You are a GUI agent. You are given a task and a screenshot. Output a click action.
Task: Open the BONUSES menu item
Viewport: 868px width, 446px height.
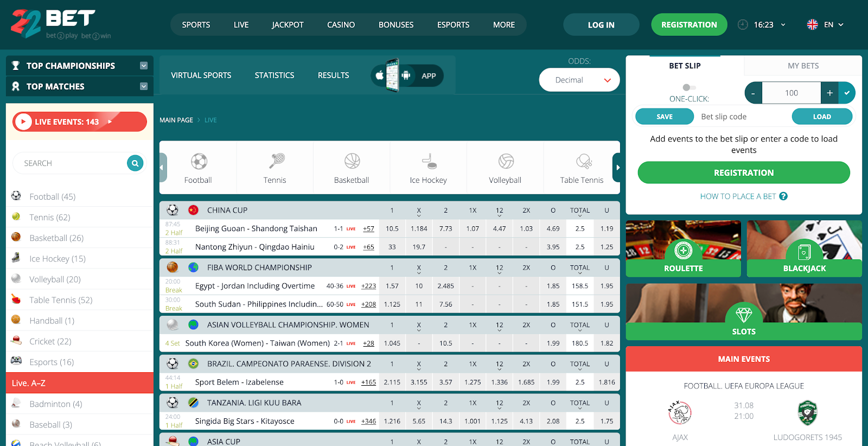tap(396, 24)
